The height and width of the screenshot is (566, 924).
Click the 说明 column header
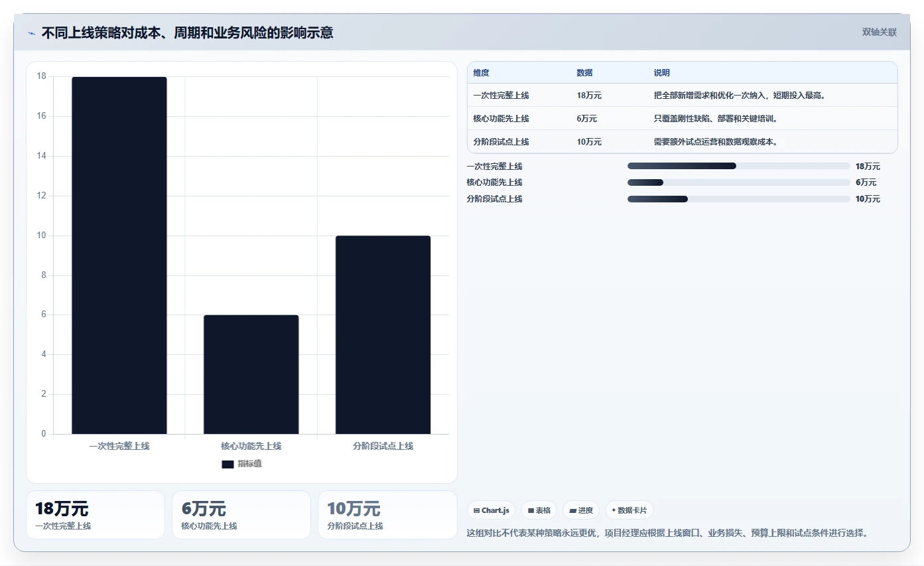pyautogui.click(x=662, y=73)
